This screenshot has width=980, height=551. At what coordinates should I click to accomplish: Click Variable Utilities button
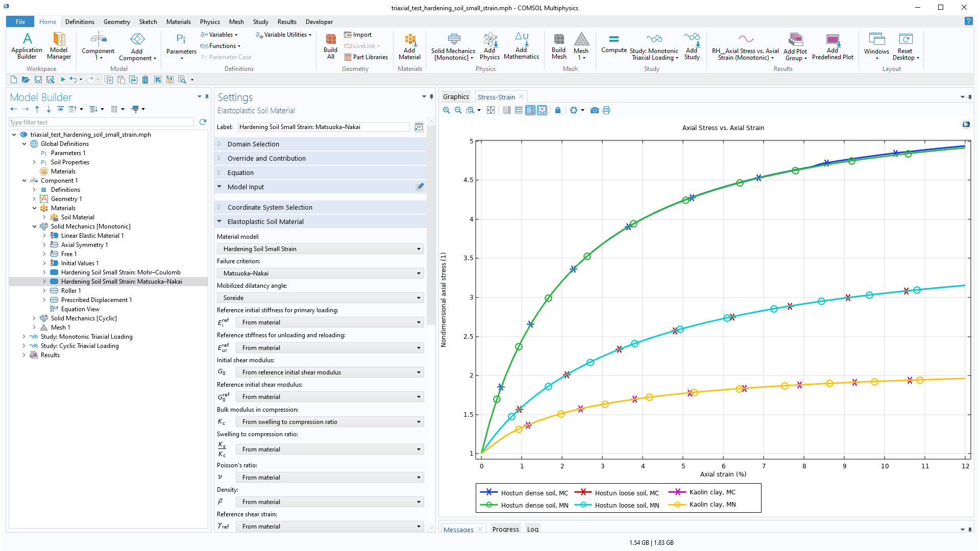tap(283, 35)
